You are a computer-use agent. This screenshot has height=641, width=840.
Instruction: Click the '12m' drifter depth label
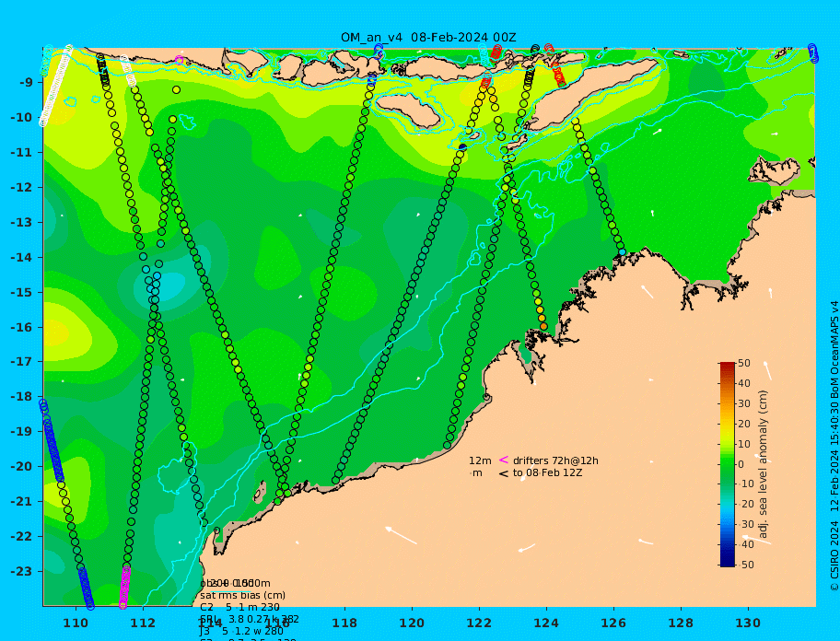pyautogui.click(x=480, y=460)
